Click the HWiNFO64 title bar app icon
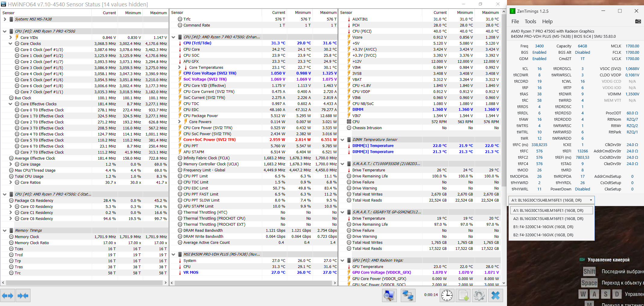This screenshot has height=306, width=644. 4,4
